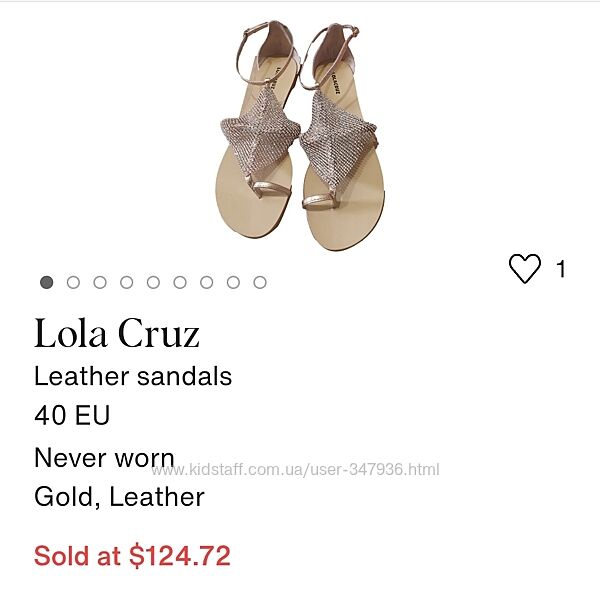Select the sixth carousel dot
Screen dimensions: 600x592
point(180,282)
